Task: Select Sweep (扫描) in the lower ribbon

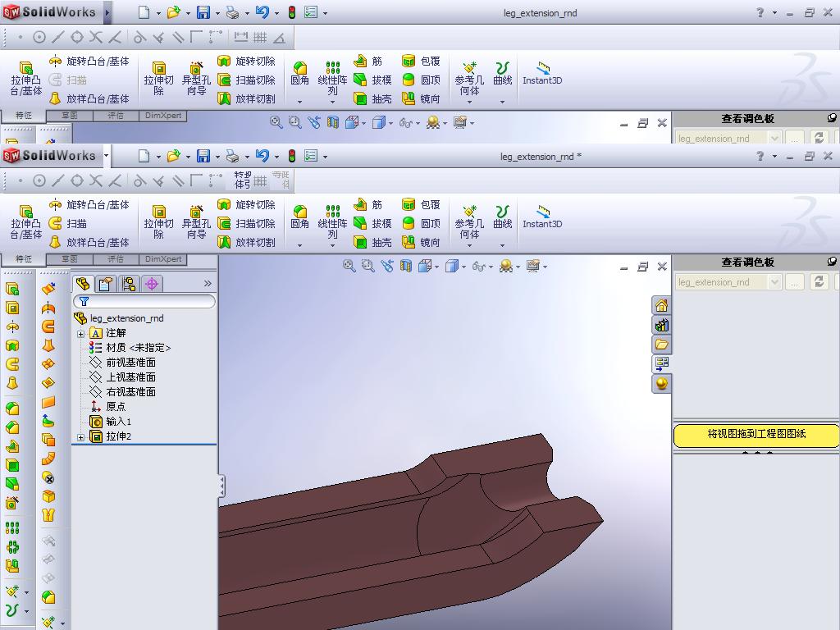Action: click(x=67, y=223)
